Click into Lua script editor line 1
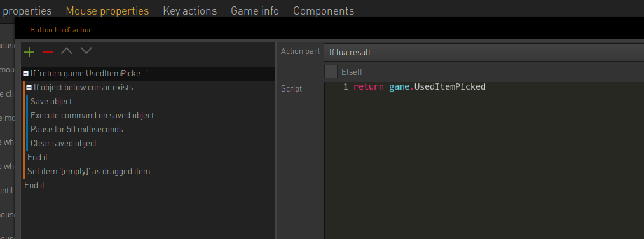Screen dimensions: 644x239 tap(420, 86)
